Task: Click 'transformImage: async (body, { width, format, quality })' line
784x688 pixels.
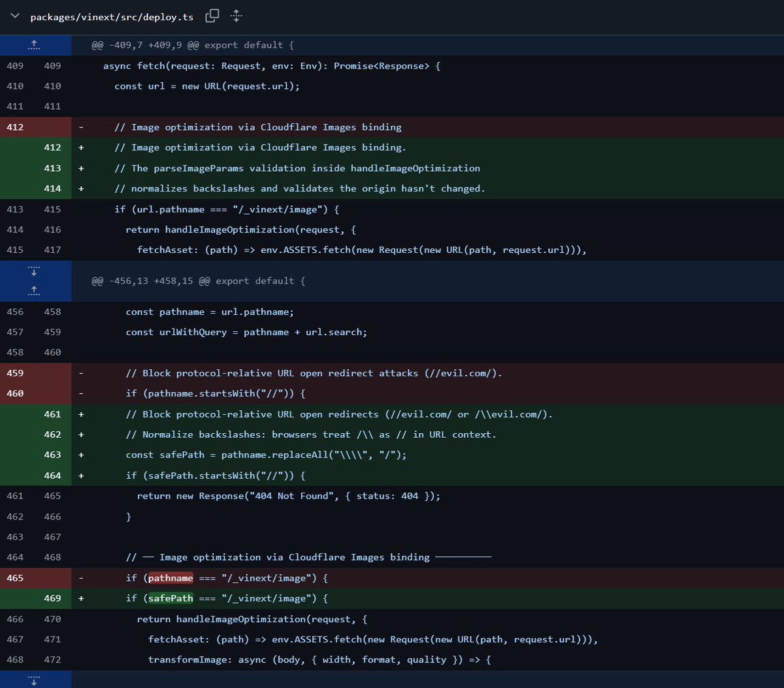Action: 319,660
